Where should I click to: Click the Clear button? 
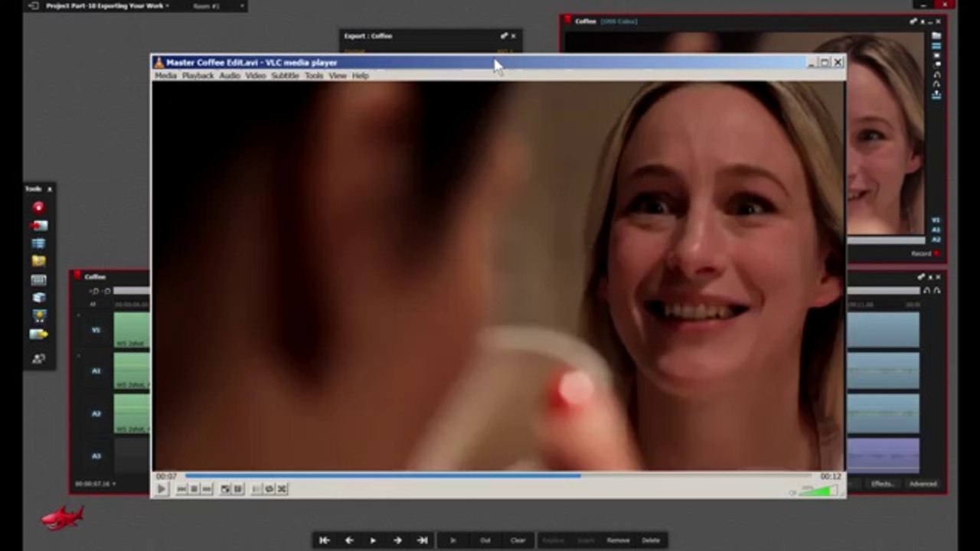tap(518, 540)
